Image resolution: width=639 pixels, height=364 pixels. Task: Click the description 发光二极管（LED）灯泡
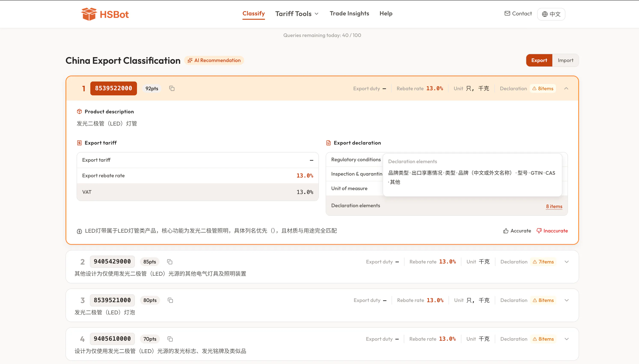105,312
